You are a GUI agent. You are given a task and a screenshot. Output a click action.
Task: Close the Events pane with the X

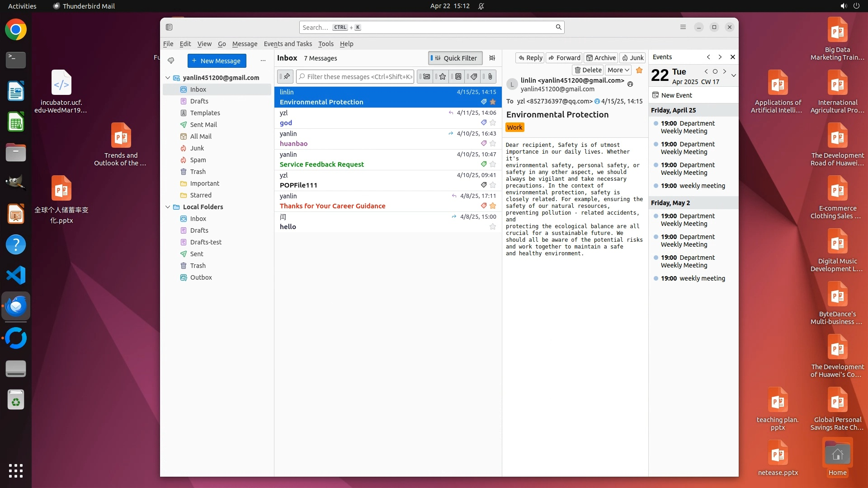point(732,57)
